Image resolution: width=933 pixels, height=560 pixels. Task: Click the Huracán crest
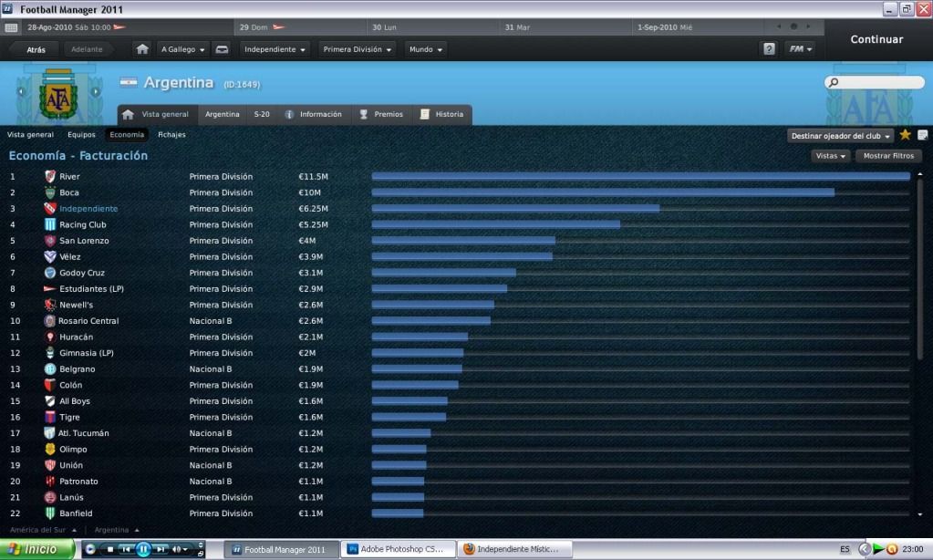coord(50,337)
